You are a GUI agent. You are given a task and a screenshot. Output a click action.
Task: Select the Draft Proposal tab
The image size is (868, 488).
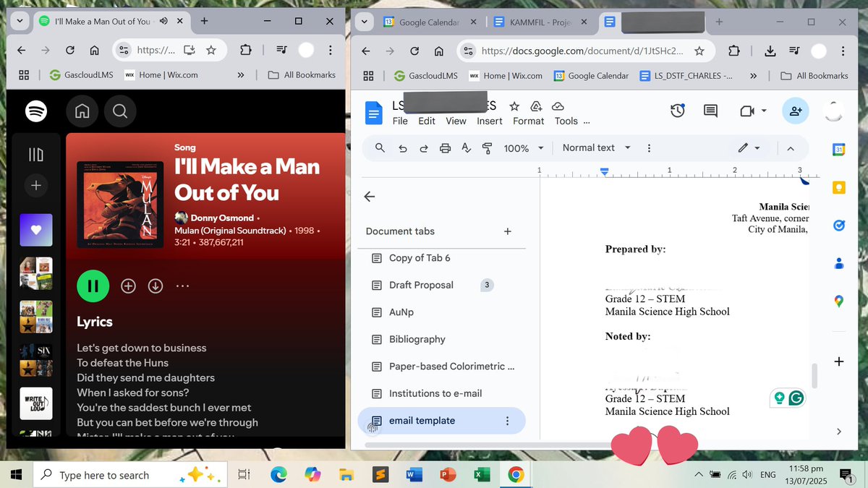[x=441, y=285]
